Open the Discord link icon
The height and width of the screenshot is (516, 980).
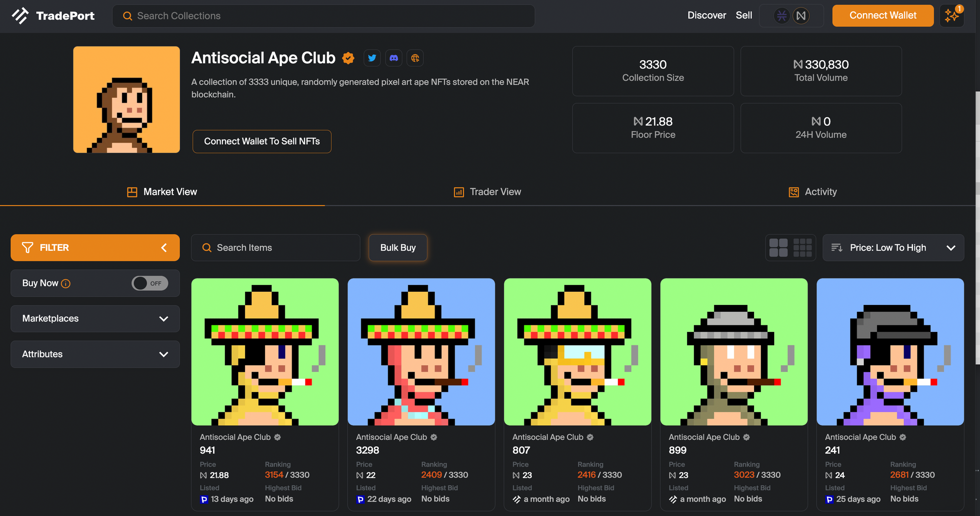pos(393,58)
